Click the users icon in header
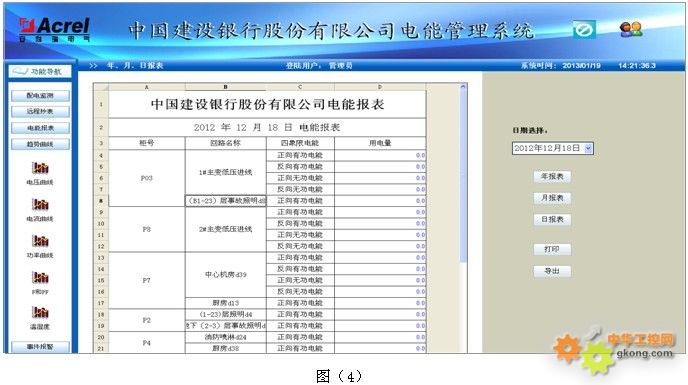Screen dimensions: 688x385 631,29
